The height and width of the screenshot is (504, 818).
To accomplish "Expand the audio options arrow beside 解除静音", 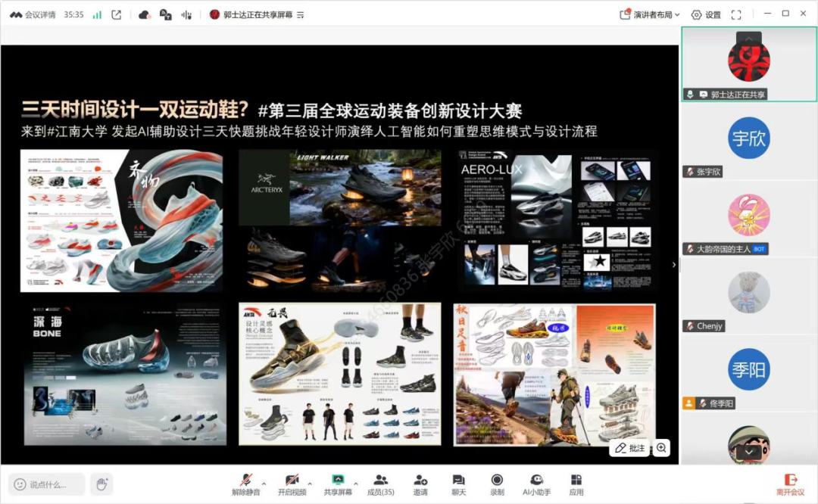I will tap(264, 482).
